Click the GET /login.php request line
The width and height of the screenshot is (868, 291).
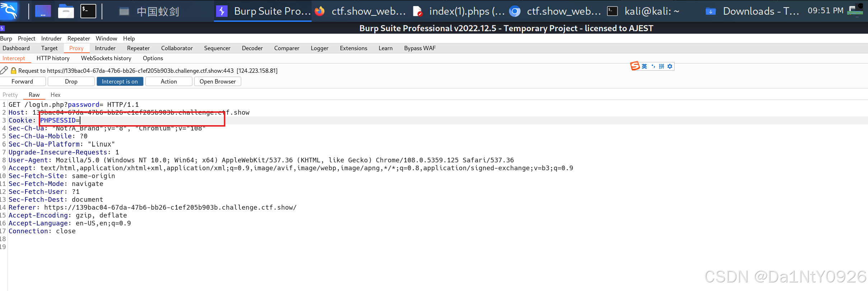(x=74, y=105)
